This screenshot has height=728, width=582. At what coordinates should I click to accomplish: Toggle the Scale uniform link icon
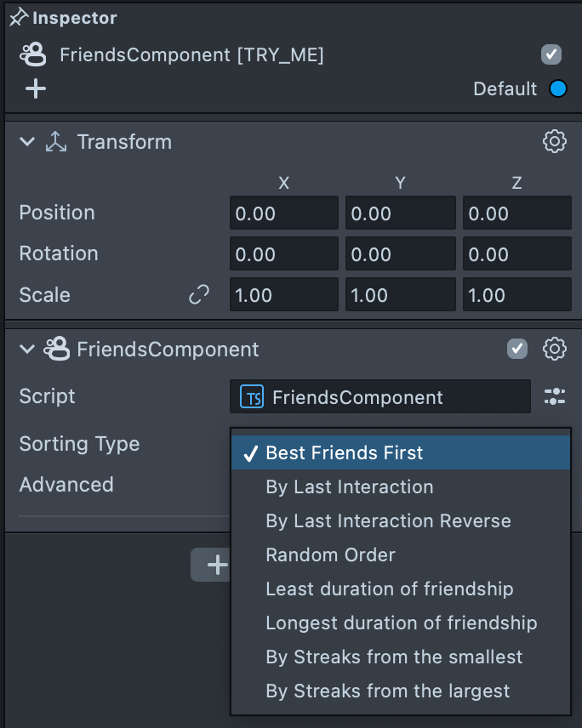(199, 295)
